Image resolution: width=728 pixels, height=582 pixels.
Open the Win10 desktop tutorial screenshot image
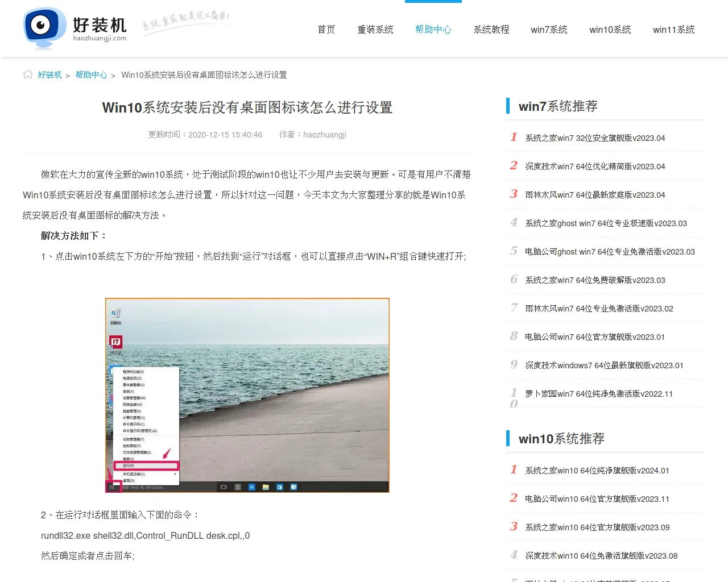pos(247,395)
